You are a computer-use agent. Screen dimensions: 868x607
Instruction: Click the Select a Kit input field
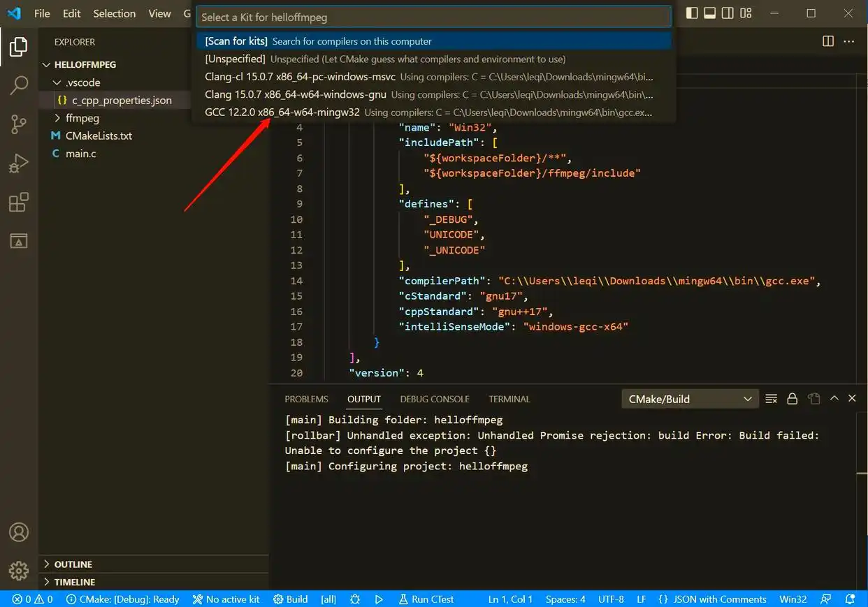click(x=433, y=17)
